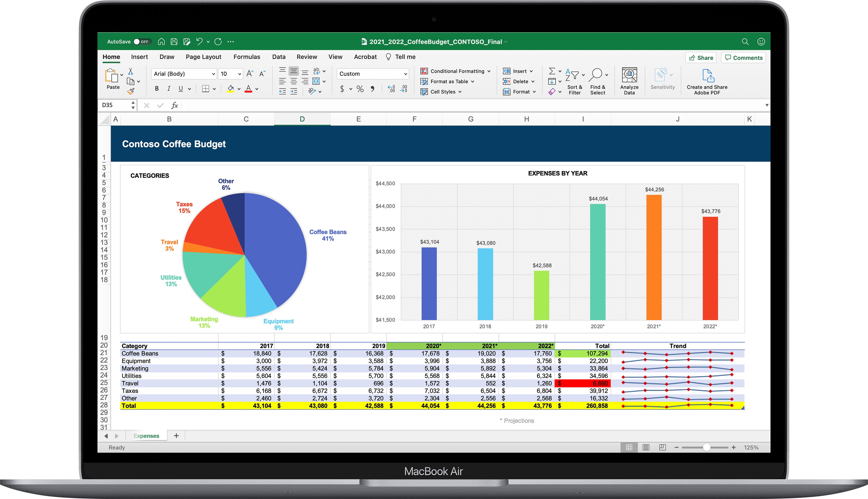Image resolution: width=868 pixels, height=499 pixels.
Task: Open Cell Styles dropdown
Action: (441, 92)
